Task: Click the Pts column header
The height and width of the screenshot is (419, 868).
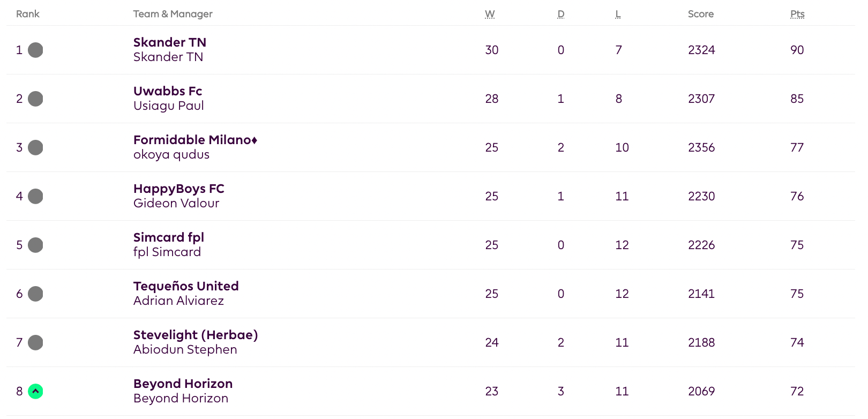Action: pos(797,14)
